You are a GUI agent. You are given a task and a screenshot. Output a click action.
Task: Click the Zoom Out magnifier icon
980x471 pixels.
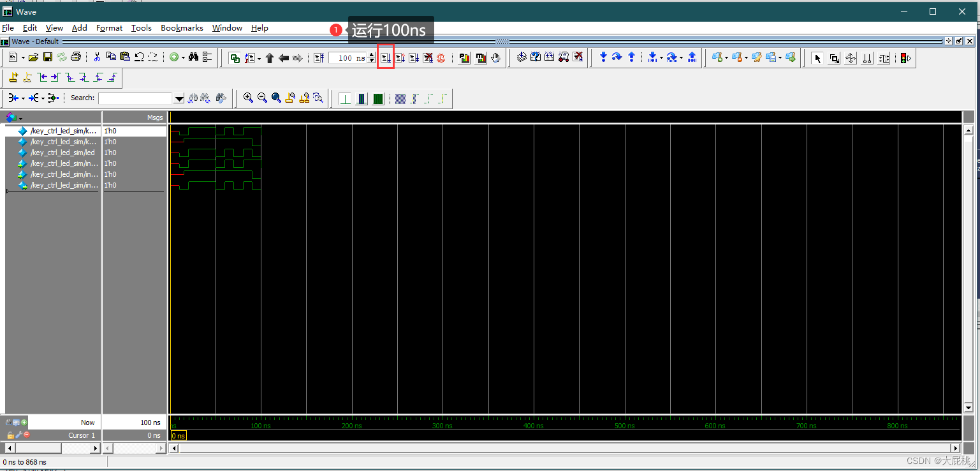262,98
